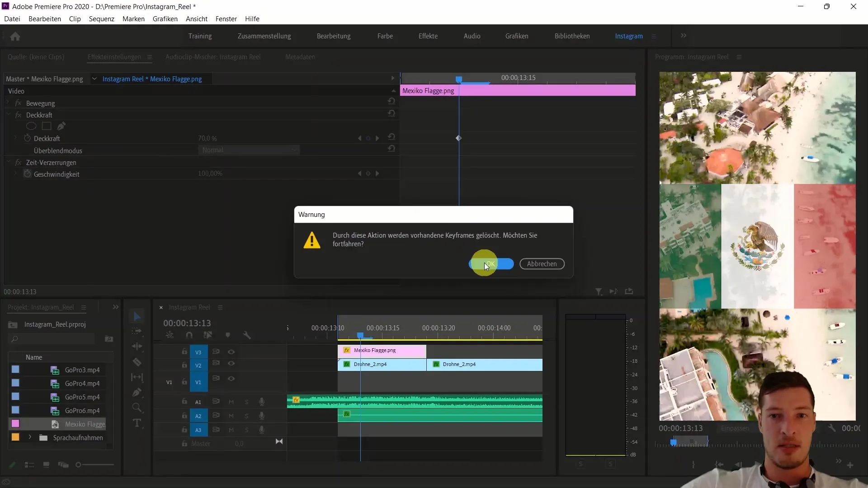Toggle V3 track output eye

[231, 352]
